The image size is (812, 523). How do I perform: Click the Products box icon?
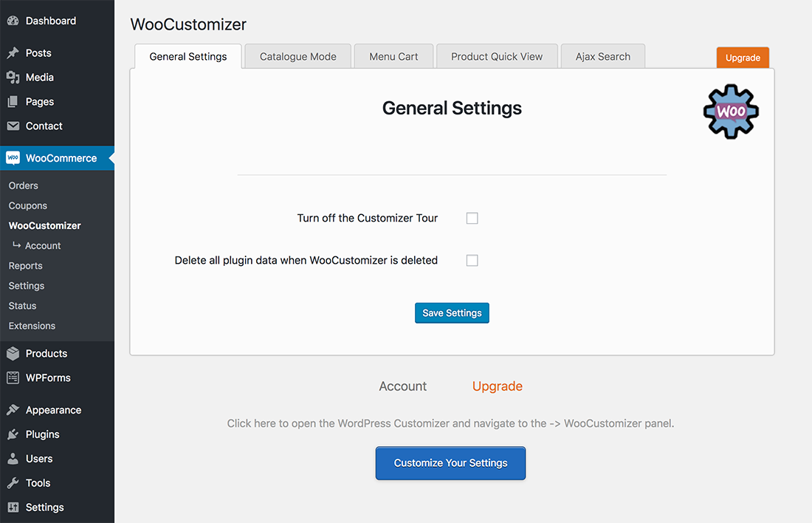[x=13, y=354]
